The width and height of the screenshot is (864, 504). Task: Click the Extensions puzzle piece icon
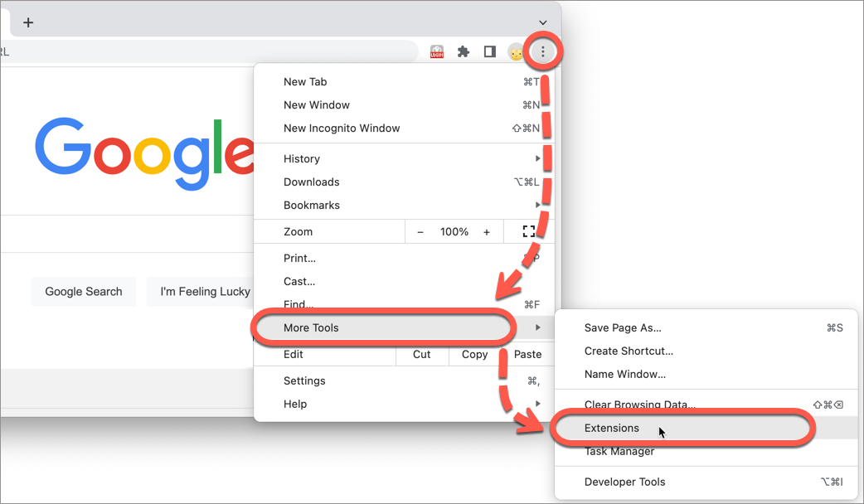click(x=464, y=51)
